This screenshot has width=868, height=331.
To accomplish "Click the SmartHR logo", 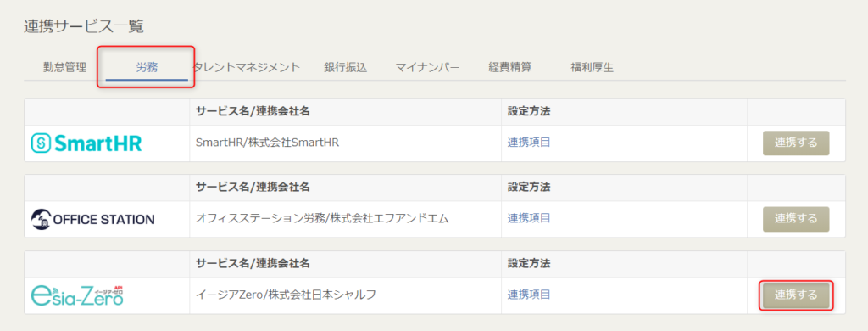I will 86,143.
